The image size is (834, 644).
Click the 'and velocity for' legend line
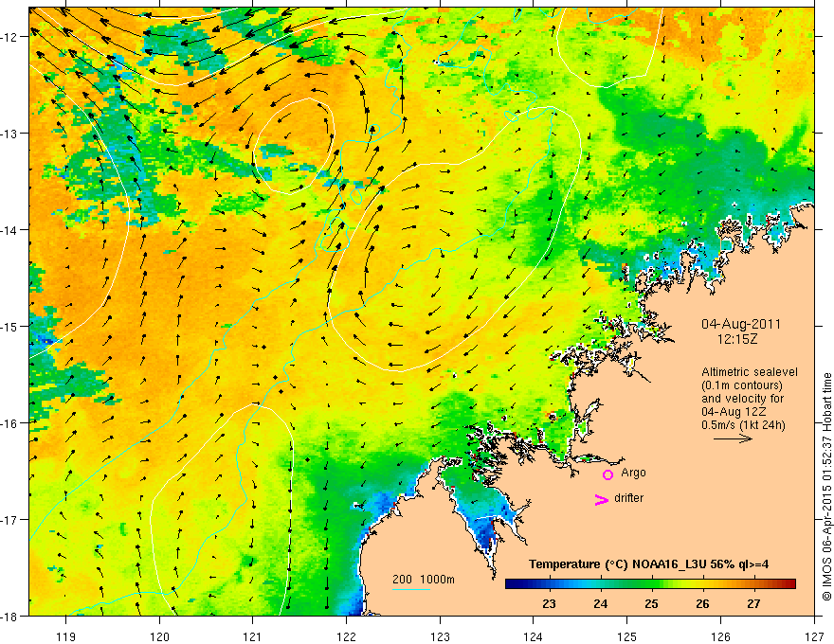[742, 399]
